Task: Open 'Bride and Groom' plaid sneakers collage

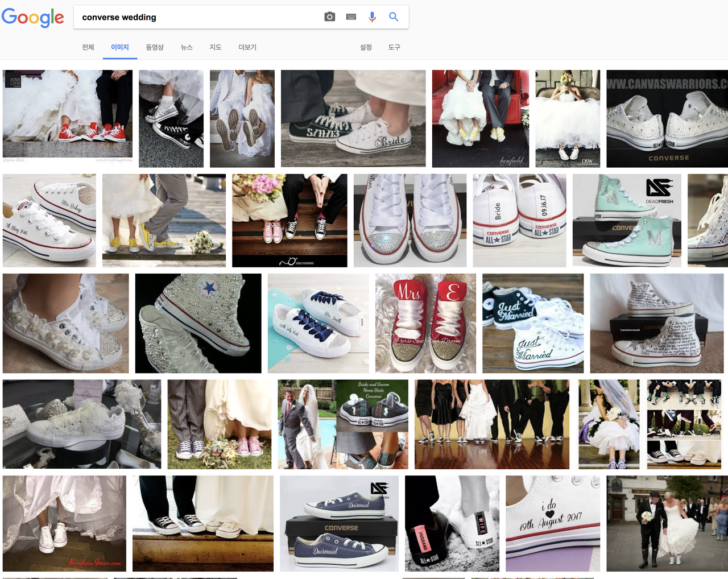Action: point(343,424)
